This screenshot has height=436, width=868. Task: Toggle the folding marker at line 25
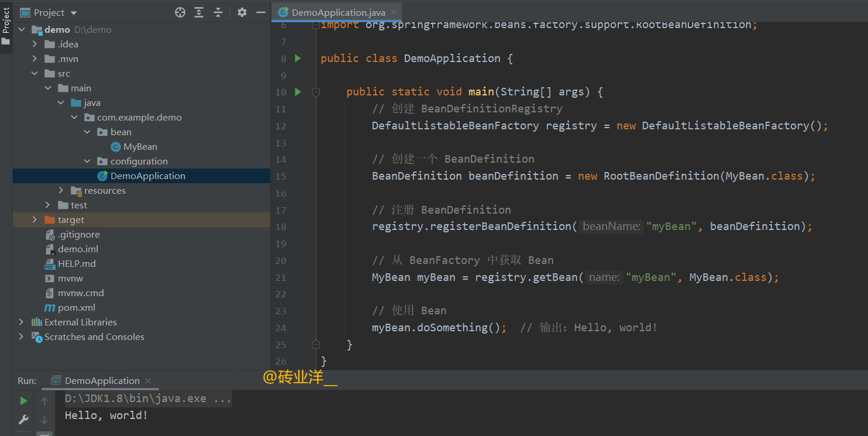point(316,344)
